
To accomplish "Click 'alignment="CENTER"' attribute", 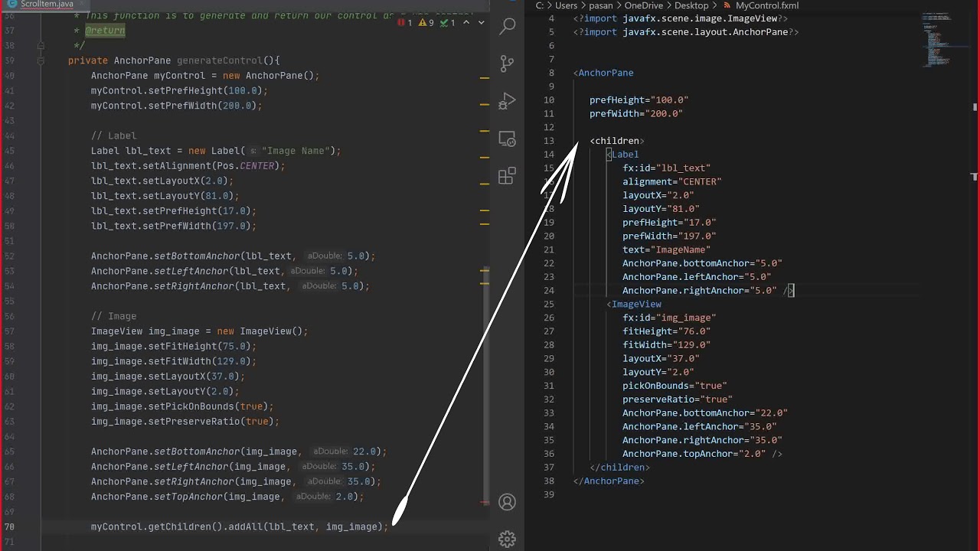I will click(x=671, y=181).
